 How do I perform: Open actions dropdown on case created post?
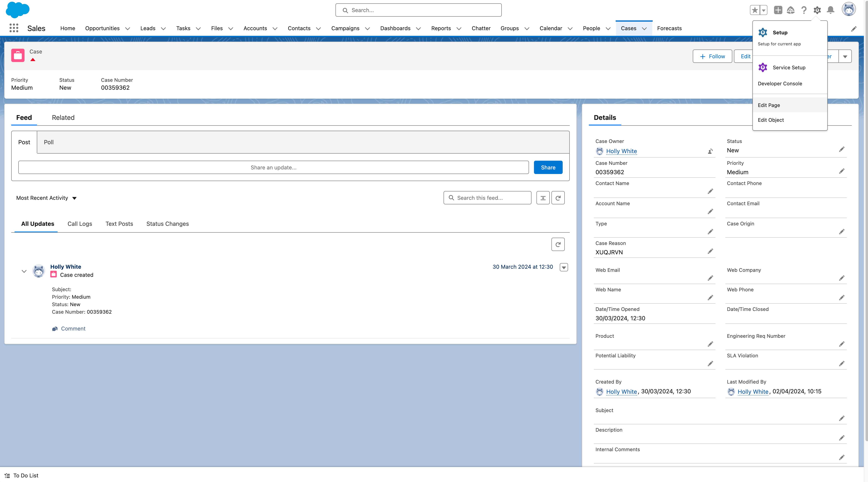tap(564, 267)
